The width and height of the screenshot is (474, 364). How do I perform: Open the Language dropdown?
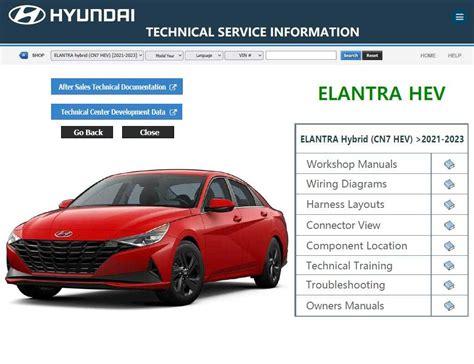204,56
